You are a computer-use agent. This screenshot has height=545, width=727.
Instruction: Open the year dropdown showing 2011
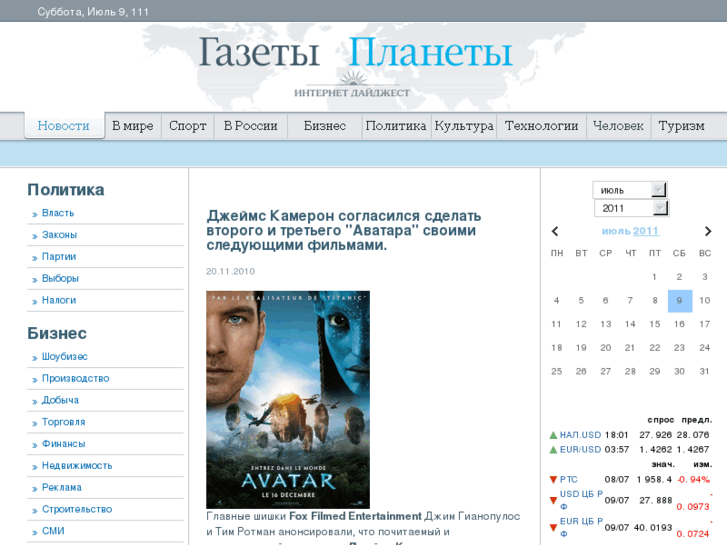[x=631, y=208]
